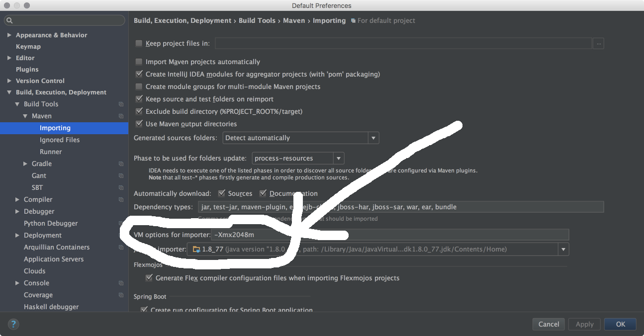
Task: Click Keep project files in path field
Action: 403,44
